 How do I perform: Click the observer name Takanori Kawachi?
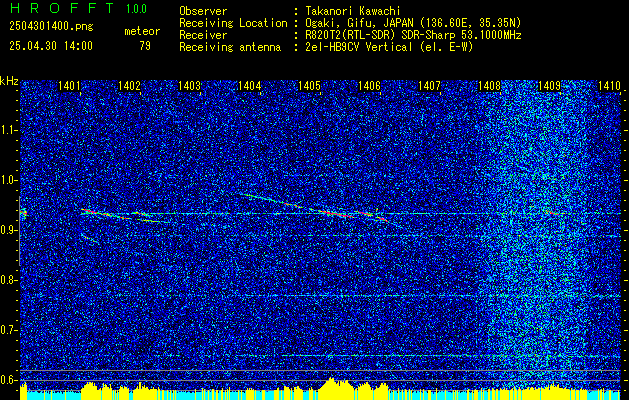tap(353, 11)
